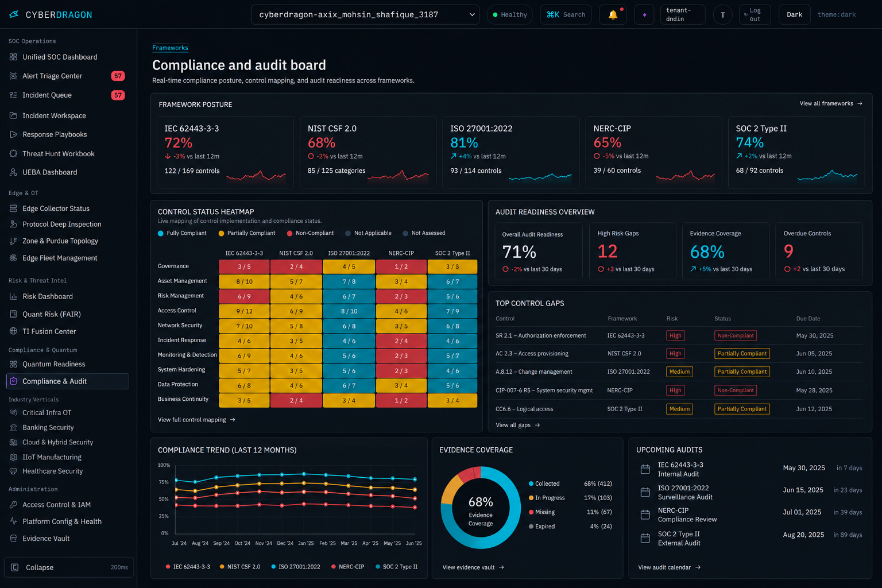This screenshot has height=588, width=882.
Task: Click the Access Control & IAM key icon
Action: pyautogui.click(x=13, y=505)
